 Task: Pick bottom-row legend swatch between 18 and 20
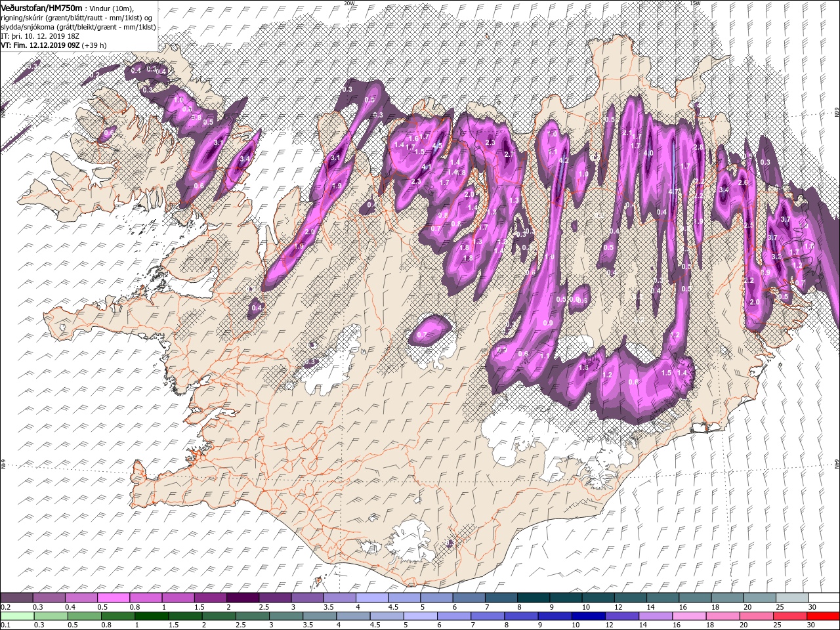click(x=724, y=616)
